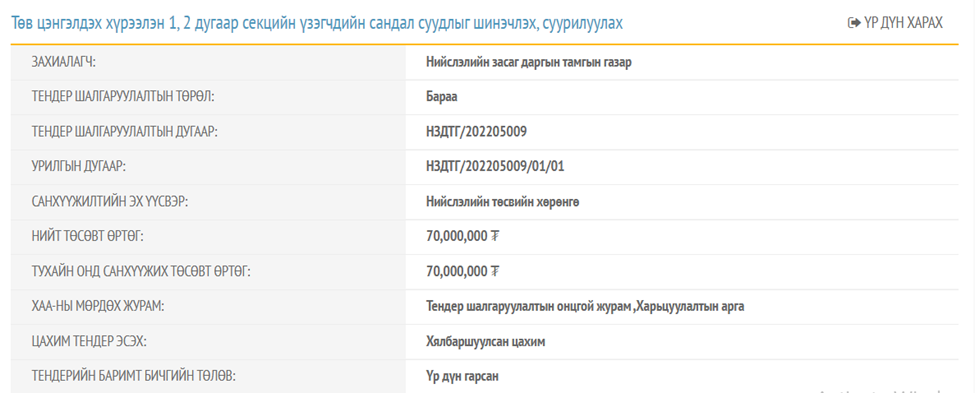Click tender number НЗДТГ/202205009

[477, 132]
